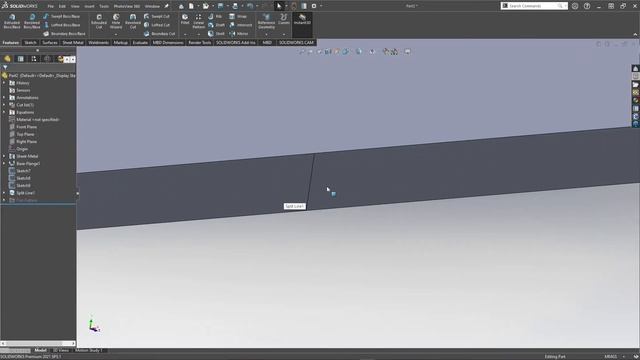Open the Reference Geometry dropdown arrow
The width and height of the screenshot is (640, 360).
click(266, 34)
